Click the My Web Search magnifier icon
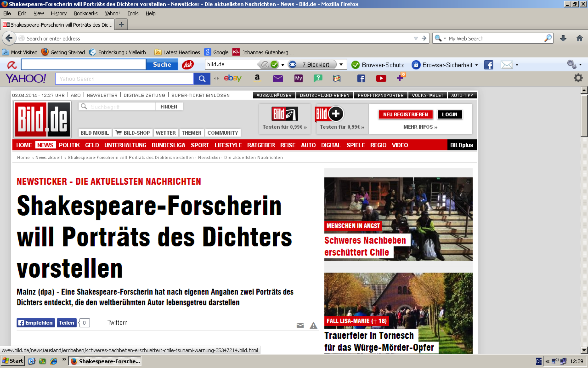The width and height of the screenshot is (588, 368). tap(548, 38)
